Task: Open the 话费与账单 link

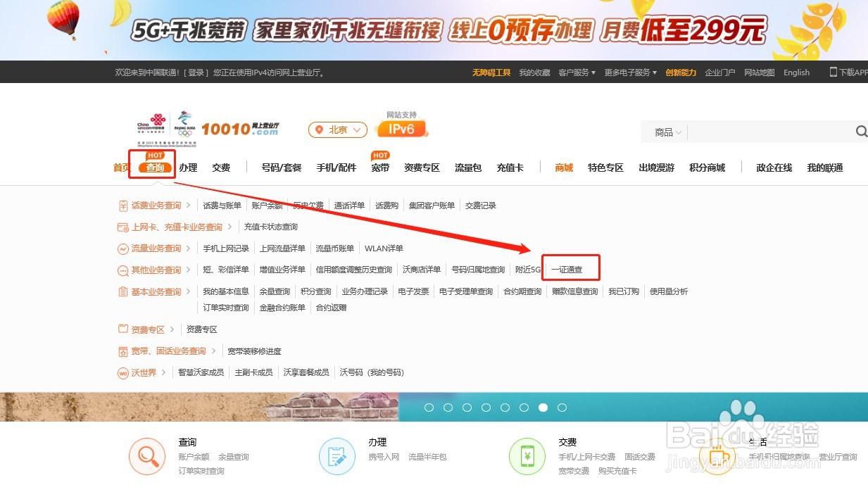Action: [222, 206]
